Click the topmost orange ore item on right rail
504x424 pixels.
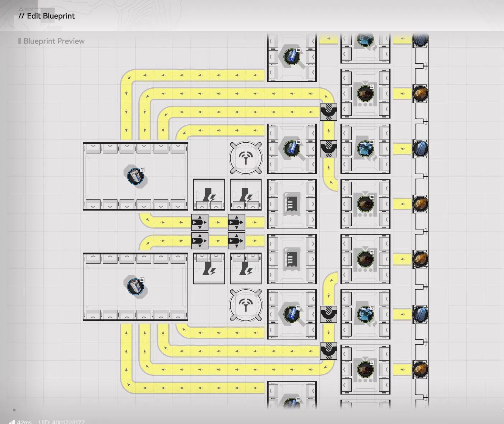coord(420,93)
